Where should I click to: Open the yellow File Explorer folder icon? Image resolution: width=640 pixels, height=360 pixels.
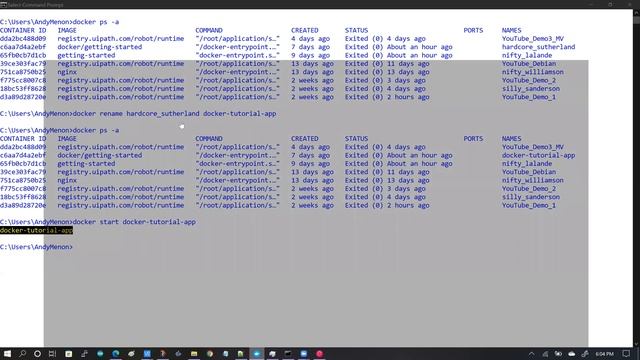[x=194, y=353]
